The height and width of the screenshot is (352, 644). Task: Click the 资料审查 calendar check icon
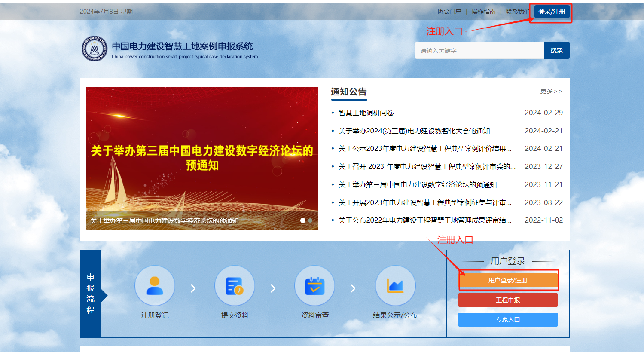314,286
